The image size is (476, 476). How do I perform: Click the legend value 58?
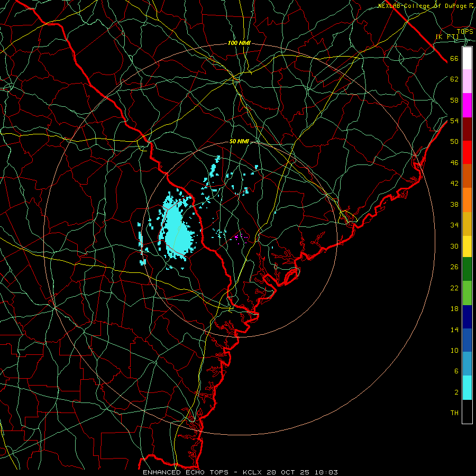pos(454,100)
